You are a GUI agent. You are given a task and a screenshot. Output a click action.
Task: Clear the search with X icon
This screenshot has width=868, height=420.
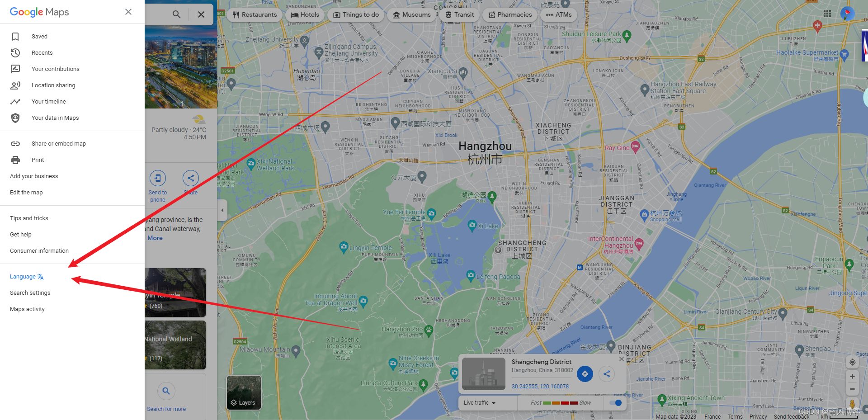[201, 14]
